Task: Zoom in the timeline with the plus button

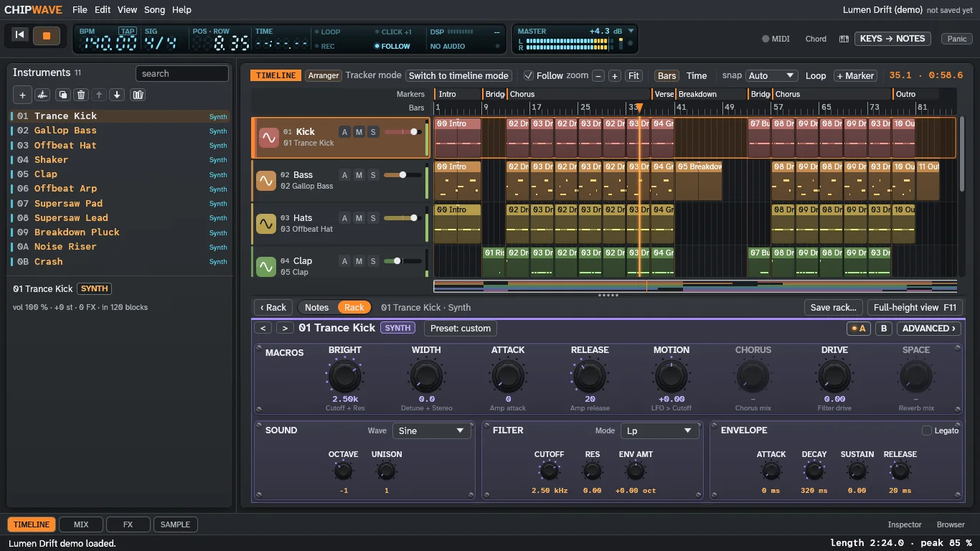Action: [615, 76]
